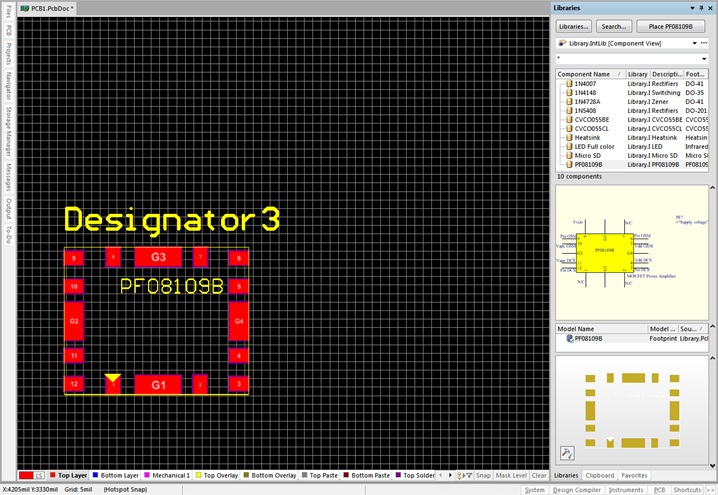Open the Navigator side panel tab

(x=8, y=86)
